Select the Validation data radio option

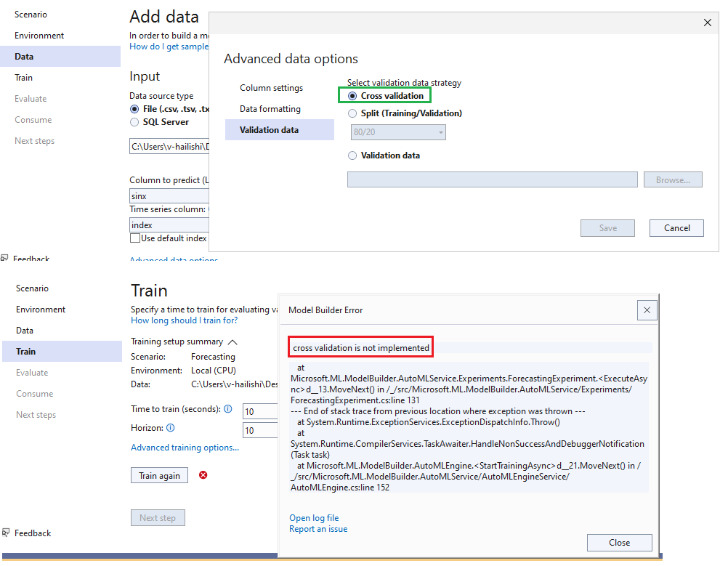352,155
